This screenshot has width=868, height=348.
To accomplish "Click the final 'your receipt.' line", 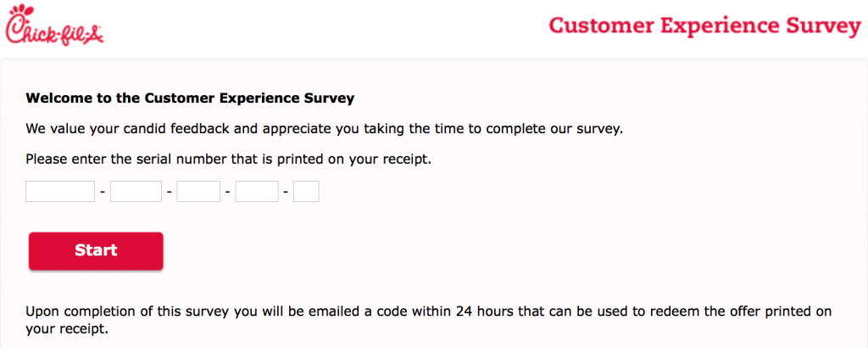I will click(x=67, y=329).
